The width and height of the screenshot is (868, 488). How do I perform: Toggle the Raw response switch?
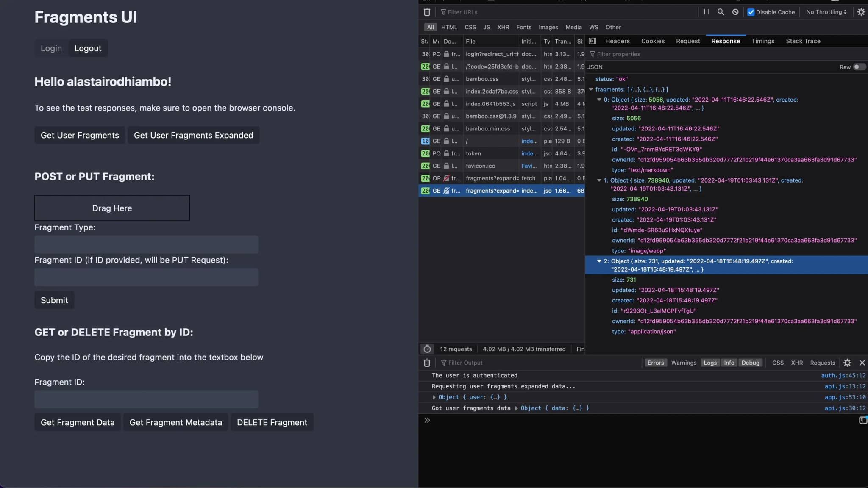tap(860, 67)
